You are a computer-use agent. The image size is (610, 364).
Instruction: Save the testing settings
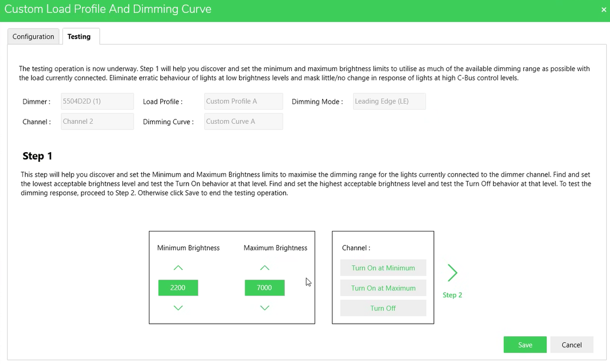click(525, 345)
